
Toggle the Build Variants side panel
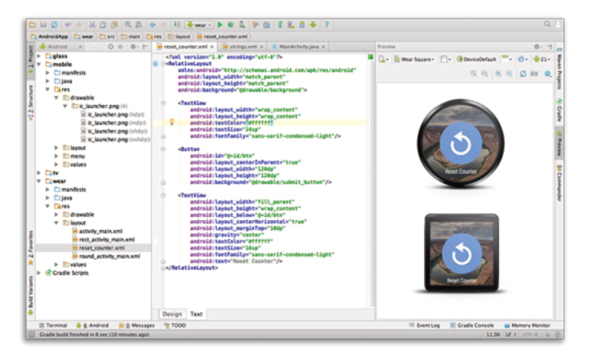point(31,296)
